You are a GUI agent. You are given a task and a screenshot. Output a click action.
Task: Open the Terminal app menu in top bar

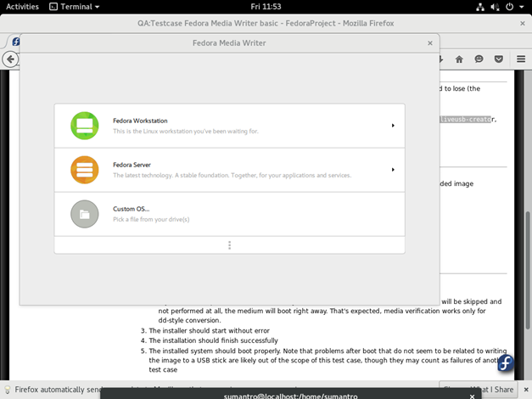tap(75, 7)
